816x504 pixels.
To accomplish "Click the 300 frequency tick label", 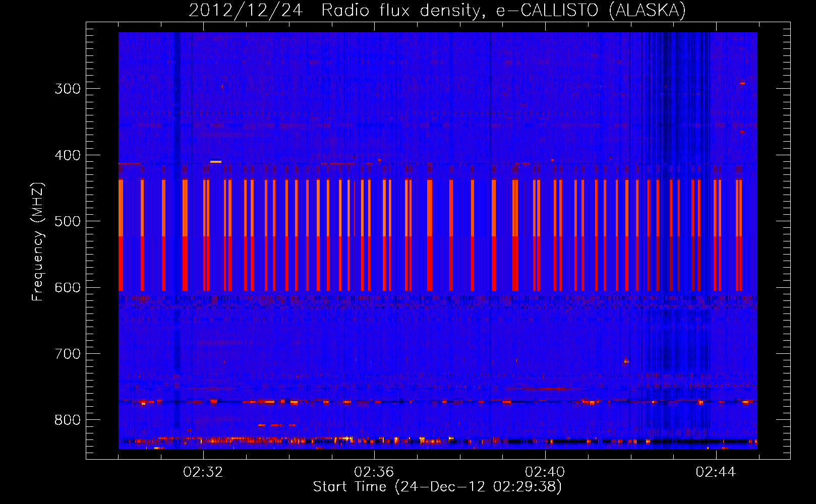I will tap(68, 89).
